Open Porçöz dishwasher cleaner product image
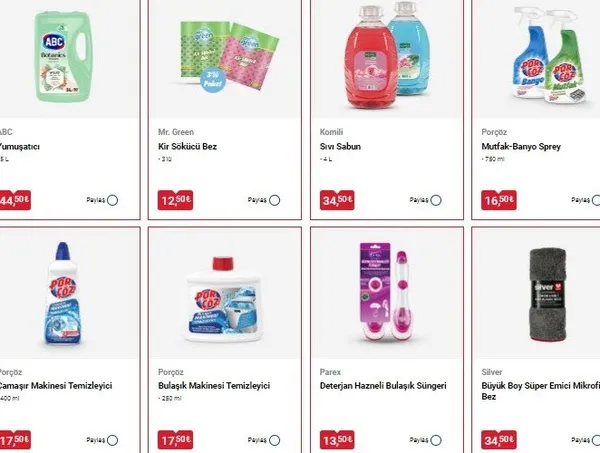 click(x=224, y=300)
